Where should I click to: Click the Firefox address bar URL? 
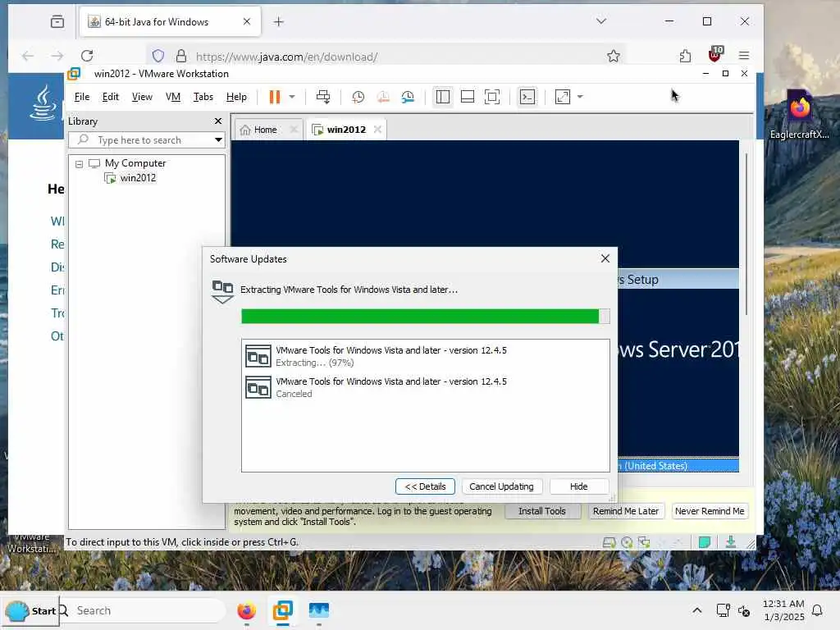pyautogui.click(x=286, y=57)
